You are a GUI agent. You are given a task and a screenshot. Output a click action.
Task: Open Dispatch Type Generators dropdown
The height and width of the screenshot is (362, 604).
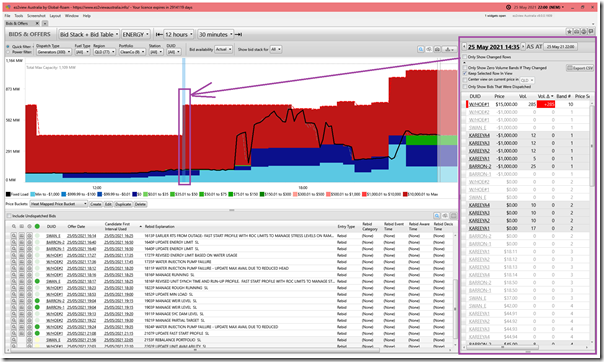[54, 52]
